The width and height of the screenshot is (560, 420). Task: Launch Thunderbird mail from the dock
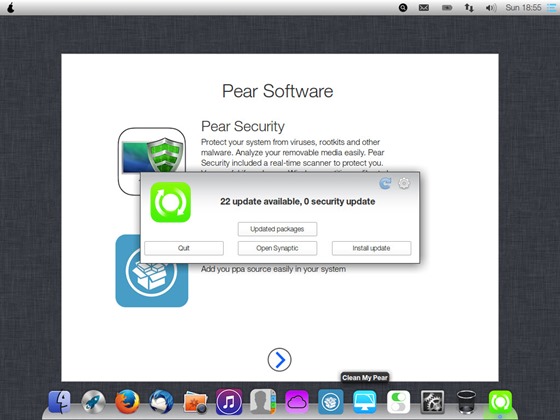coord(161,402)
